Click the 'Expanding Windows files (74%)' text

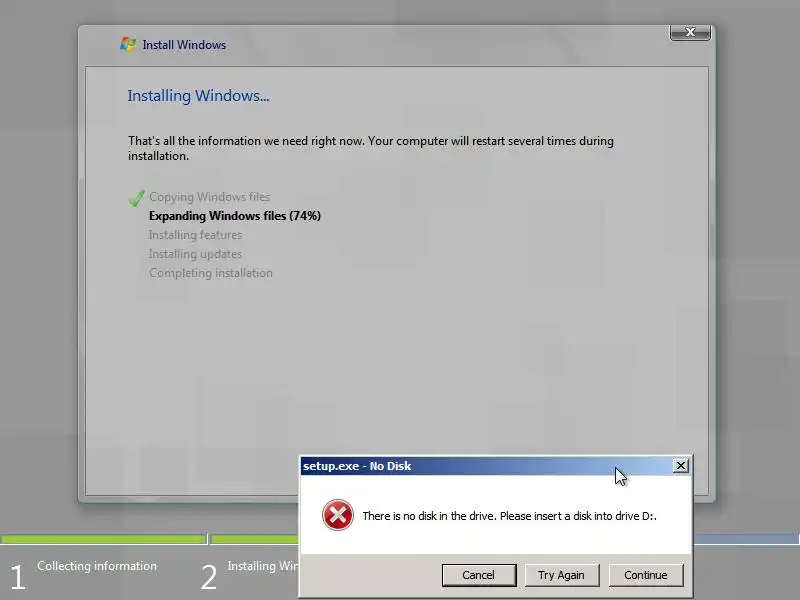[x=235, y=216]
